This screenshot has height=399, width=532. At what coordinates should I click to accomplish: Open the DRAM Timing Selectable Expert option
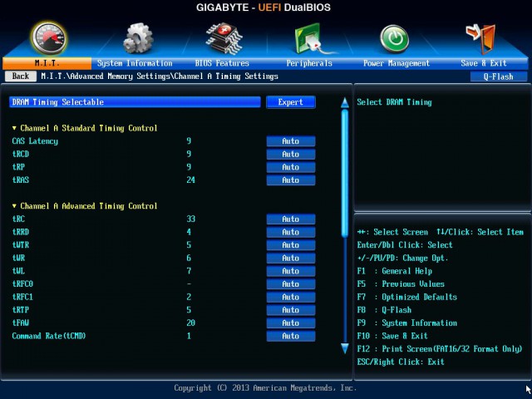point(291,102)
